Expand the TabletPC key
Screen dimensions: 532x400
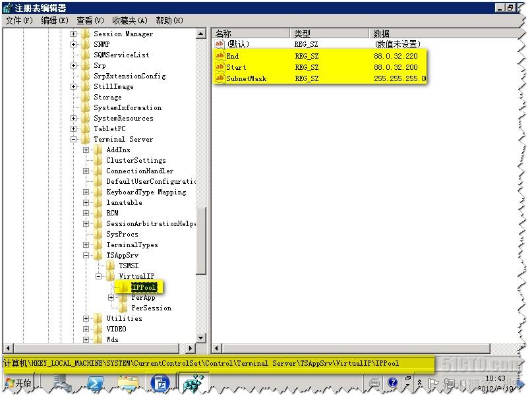click(73, 129)
